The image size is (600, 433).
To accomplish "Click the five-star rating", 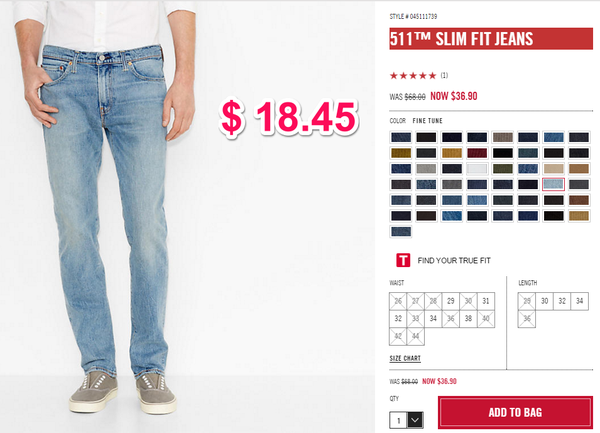I will (x=413, y=76).
